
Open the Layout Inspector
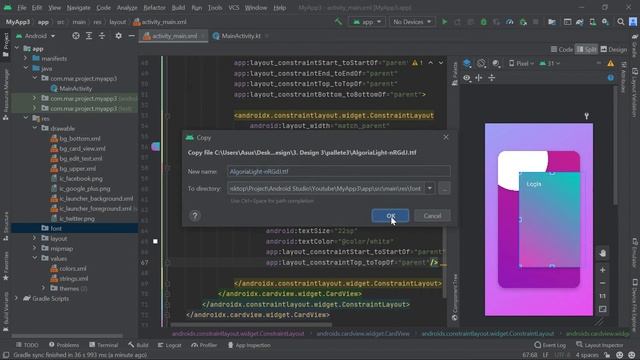click(601, 345)
